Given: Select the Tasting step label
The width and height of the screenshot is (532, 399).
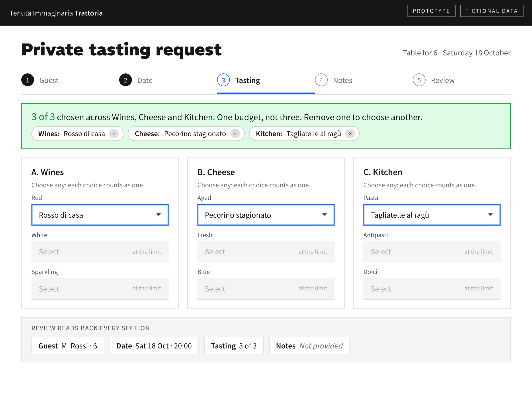Looking at the screenshot, I should click(247, 80).
